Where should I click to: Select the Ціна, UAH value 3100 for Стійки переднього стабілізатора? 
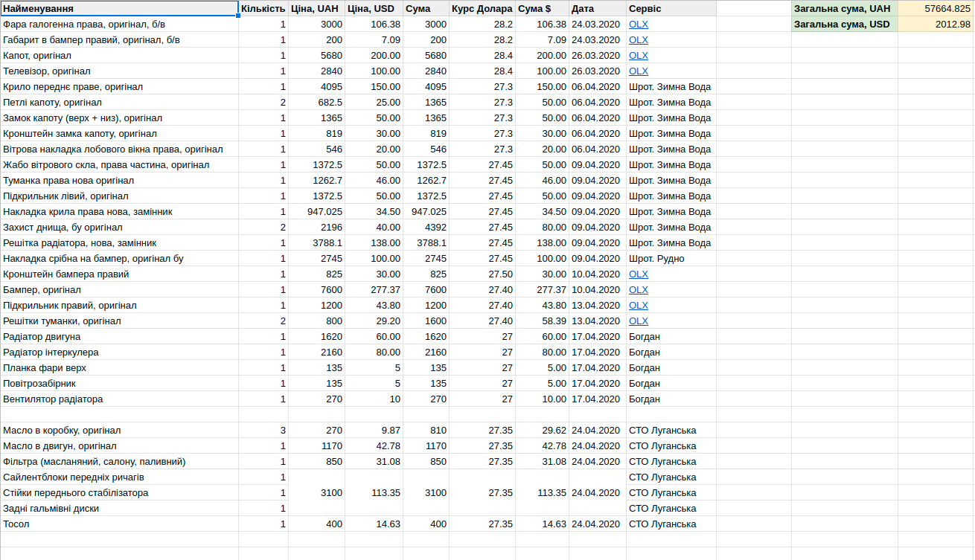316,492
